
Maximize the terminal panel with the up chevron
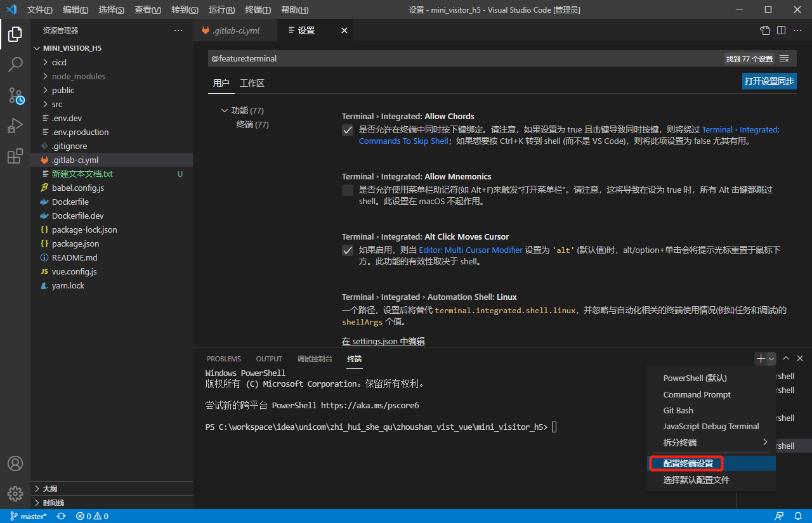(x=786, y=359)
